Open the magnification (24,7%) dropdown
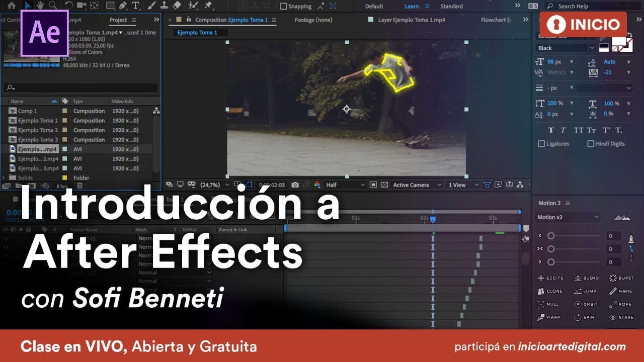 (215, 185)
